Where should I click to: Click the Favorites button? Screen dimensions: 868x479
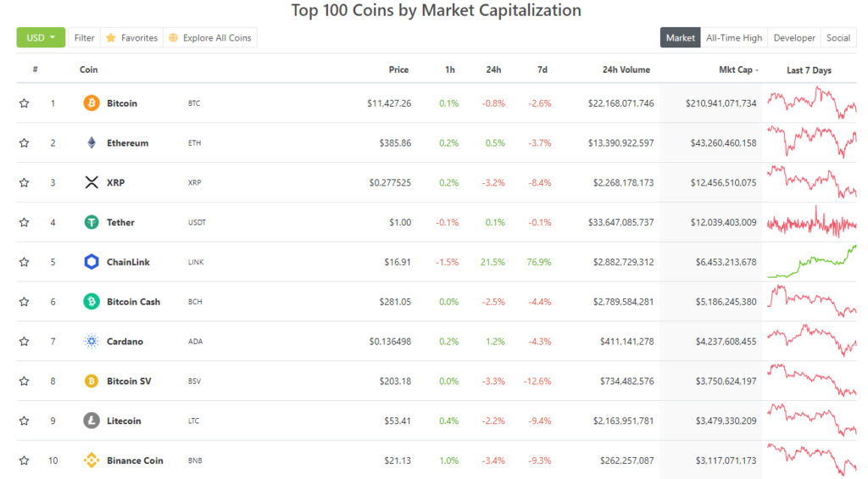(x=132, y=38)
